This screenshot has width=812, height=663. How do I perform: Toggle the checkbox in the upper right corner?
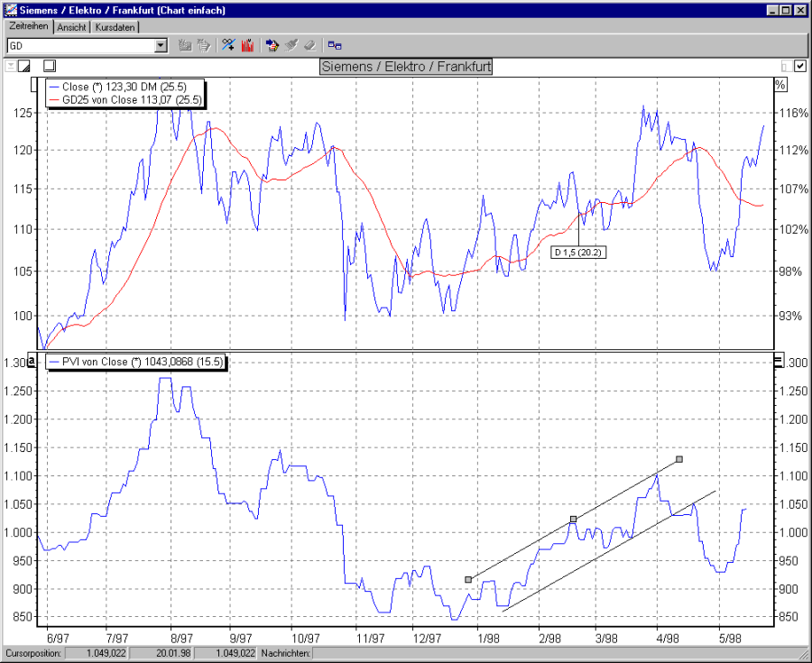click(798, 66)
